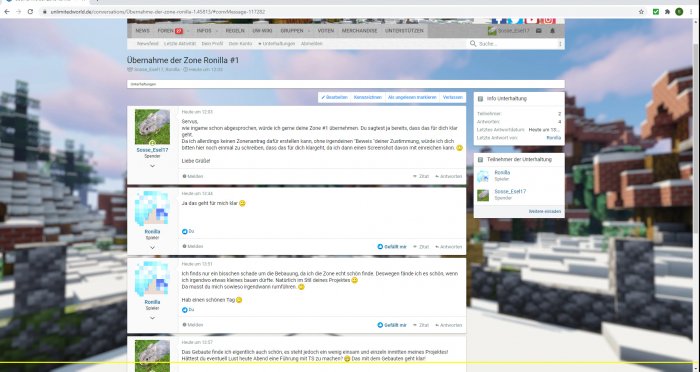Click Weitere einladen link
The height and width of the screenshot is (372, 700).
pyautogui.click(x=545, y=211)
